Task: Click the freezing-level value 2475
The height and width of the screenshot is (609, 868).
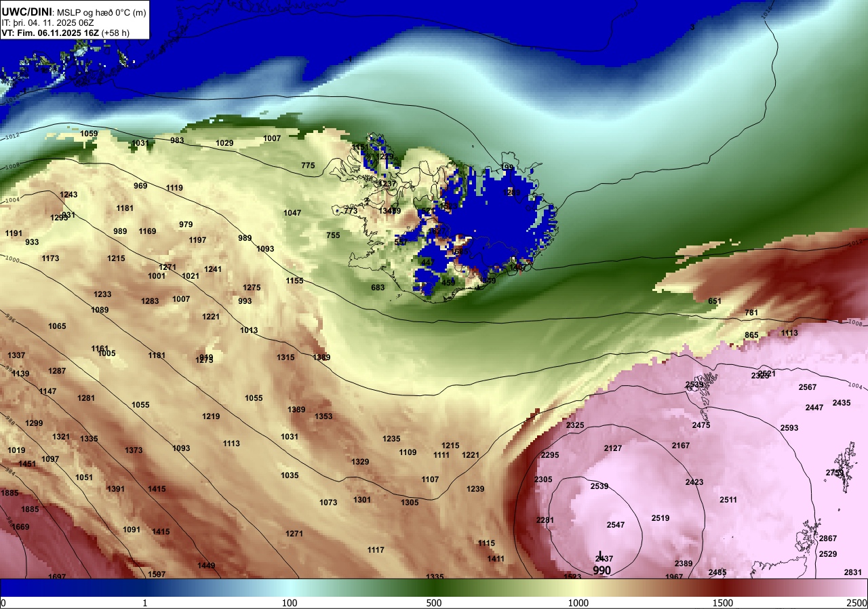Action: click(701, 425)
